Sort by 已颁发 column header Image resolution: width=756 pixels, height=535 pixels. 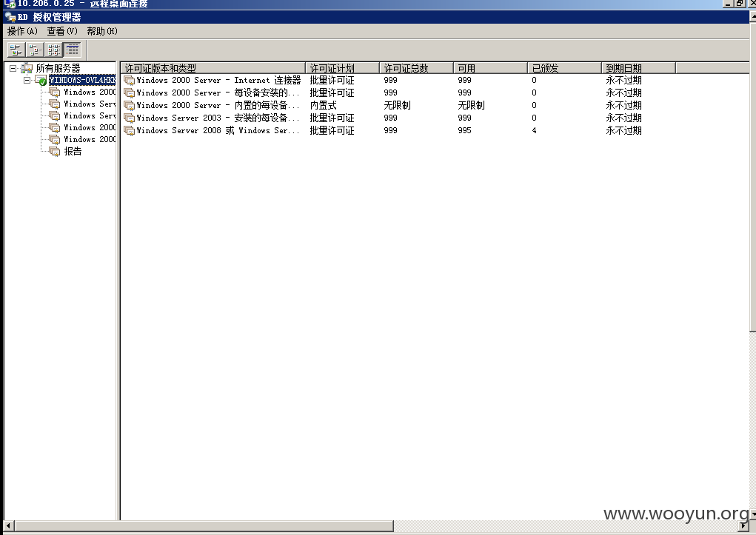[564, 68]
